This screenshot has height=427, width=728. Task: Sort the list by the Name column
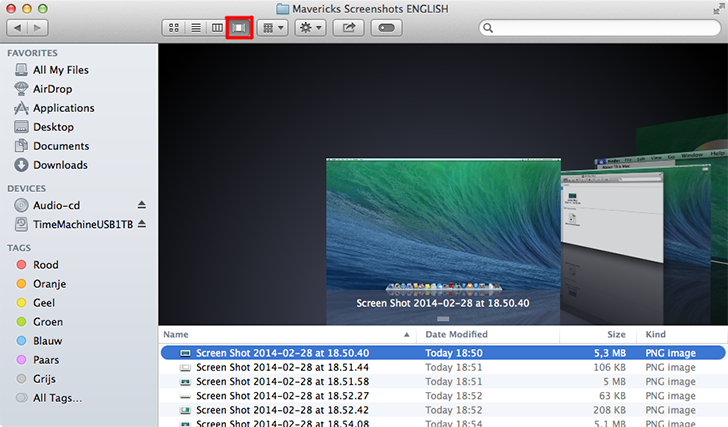coord(176,334)
